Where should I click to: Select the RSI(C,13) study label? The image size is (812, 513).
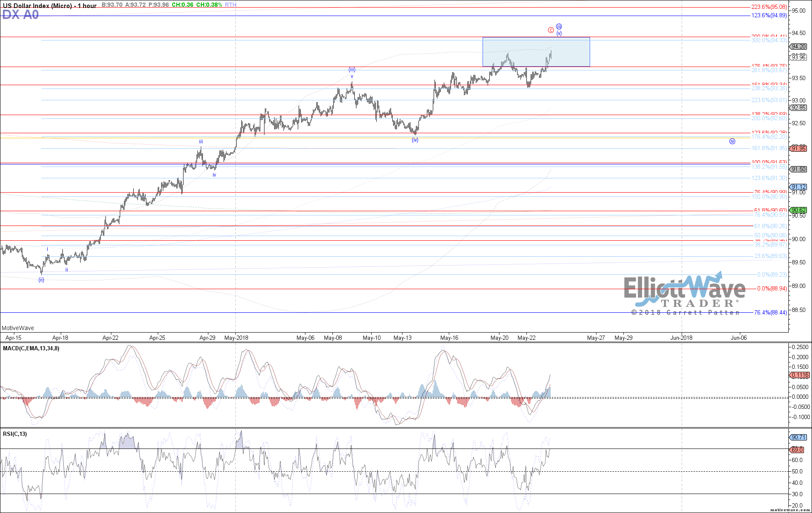(x=15, y=434)
